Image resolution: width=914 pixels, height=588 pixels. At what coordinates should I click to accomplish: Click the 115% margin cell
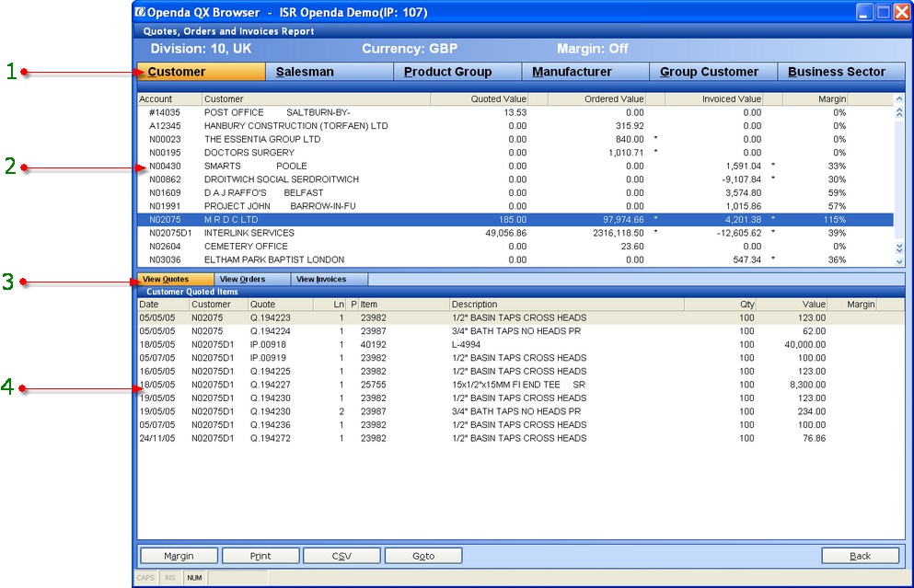(x=835, y=220)
